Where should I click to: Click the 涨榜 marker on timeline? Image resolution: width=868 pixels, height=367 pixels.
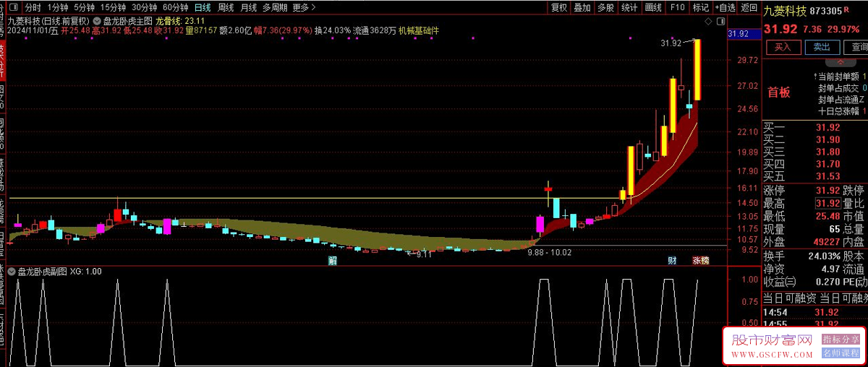pyautogui.click(x=699, y=260)
